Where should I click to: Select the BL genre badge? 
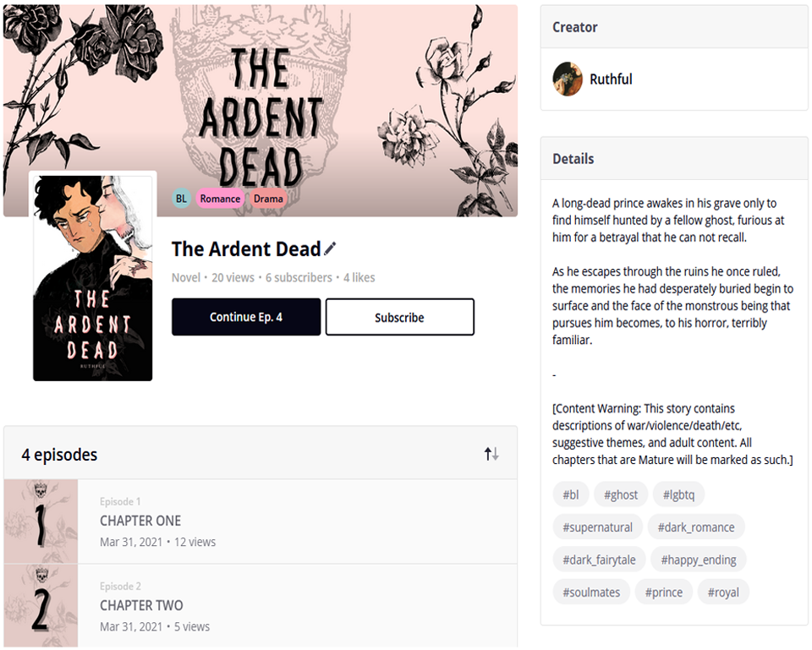(181, 199)
